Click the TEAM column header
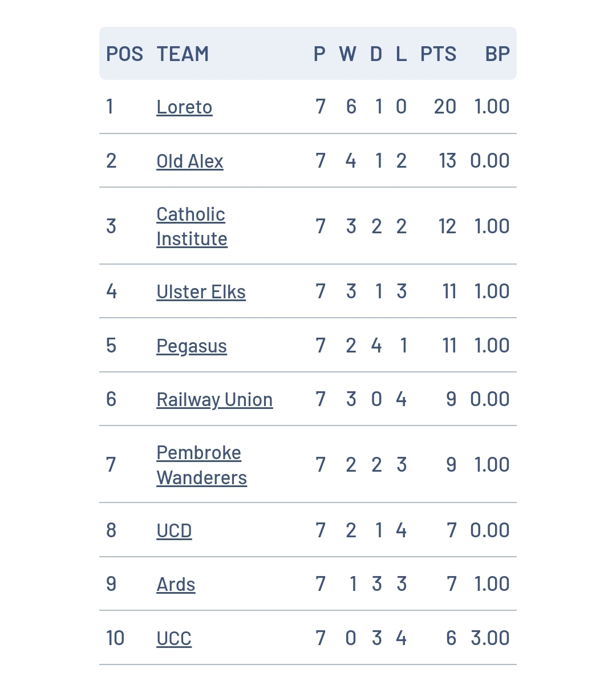This screenshot has height=689, width=616. pos(183,54)
